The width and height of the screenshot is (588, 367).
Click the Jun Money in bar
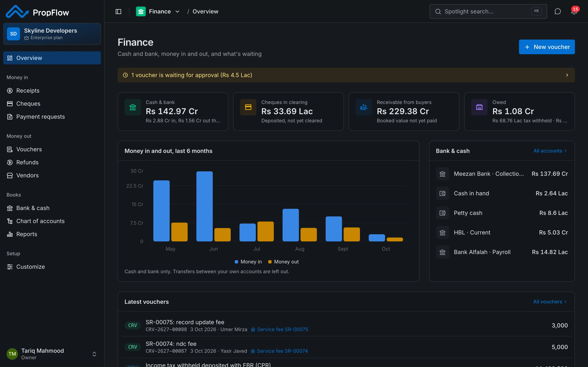204,206
